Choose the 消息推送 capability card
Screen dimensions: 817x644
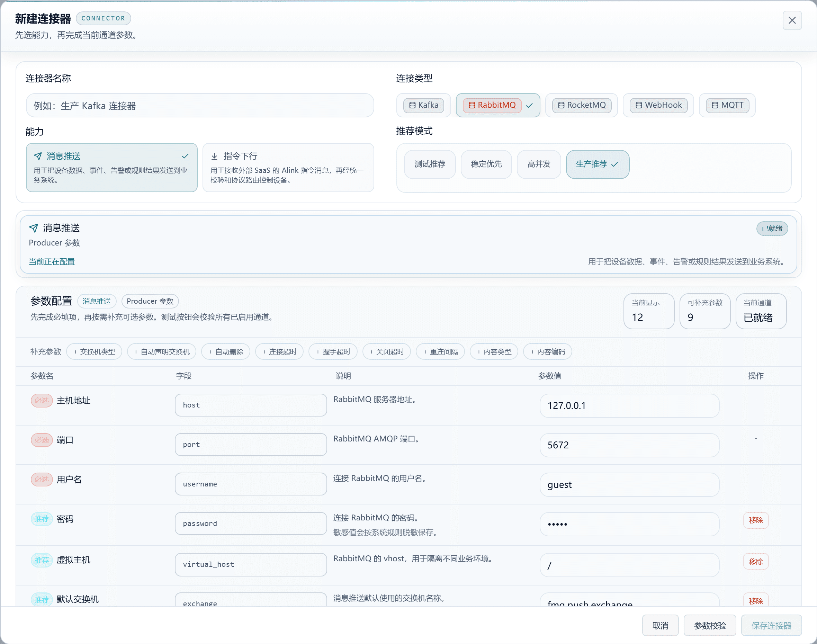pyautogui.click(x=111, y=168)
